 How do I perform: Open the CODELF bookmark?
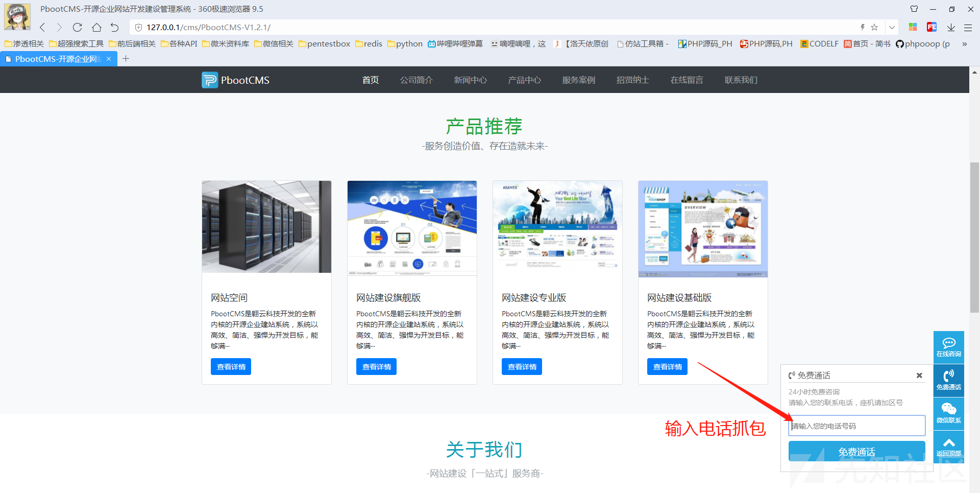click(819, 44)
